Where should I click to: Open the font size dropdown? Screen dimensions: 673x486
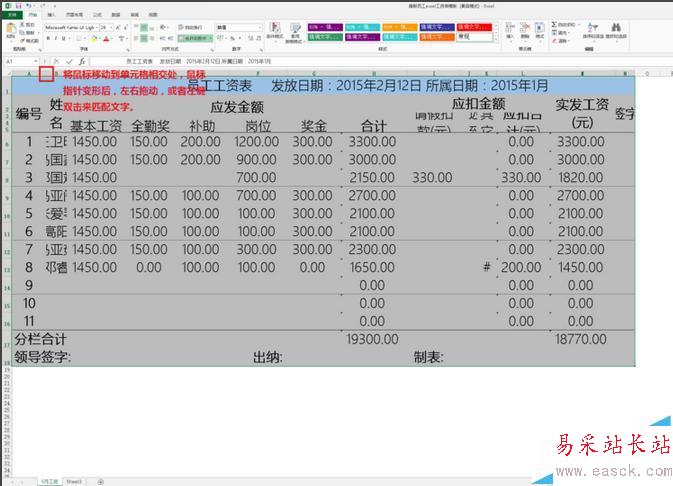coord(111,27)
